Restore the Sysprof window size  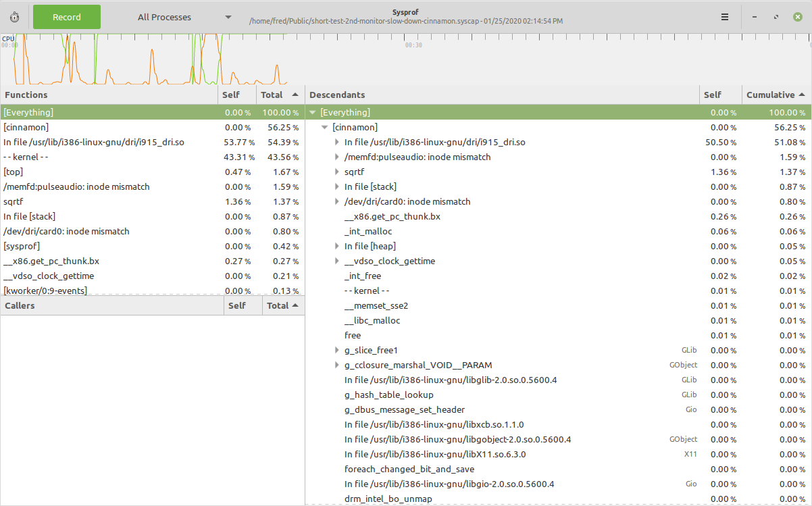pos(776,17)
